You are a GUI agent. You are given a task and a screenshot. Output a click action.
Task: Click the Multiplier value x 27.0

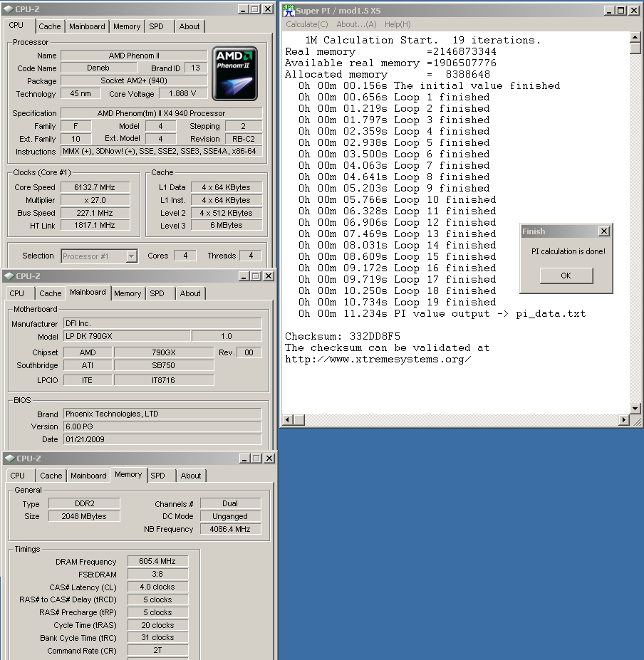coord(95,200)
